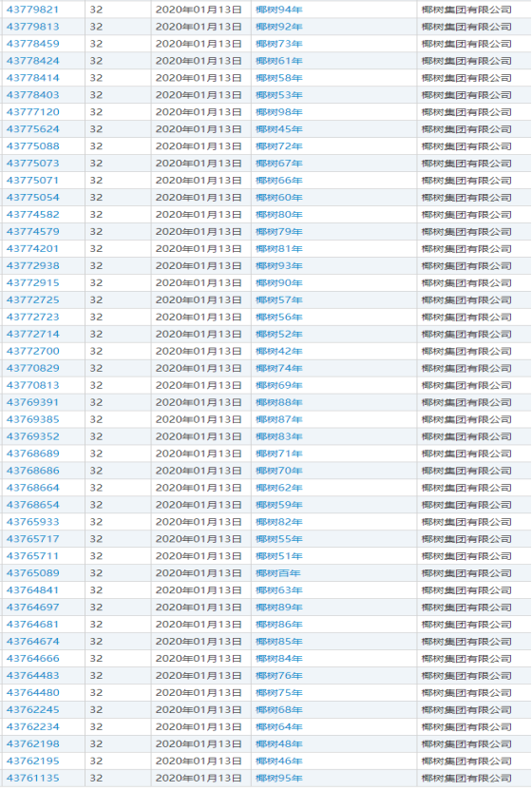
Task: Open registration number 43770829
Action: point(33,369)
